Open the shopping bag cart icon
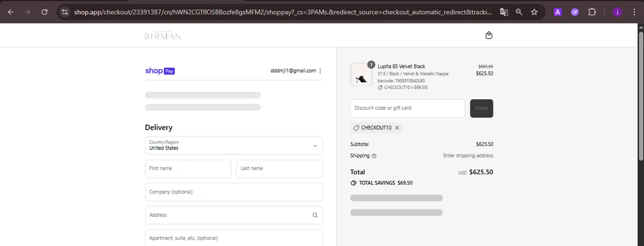 tap(489, 35)
